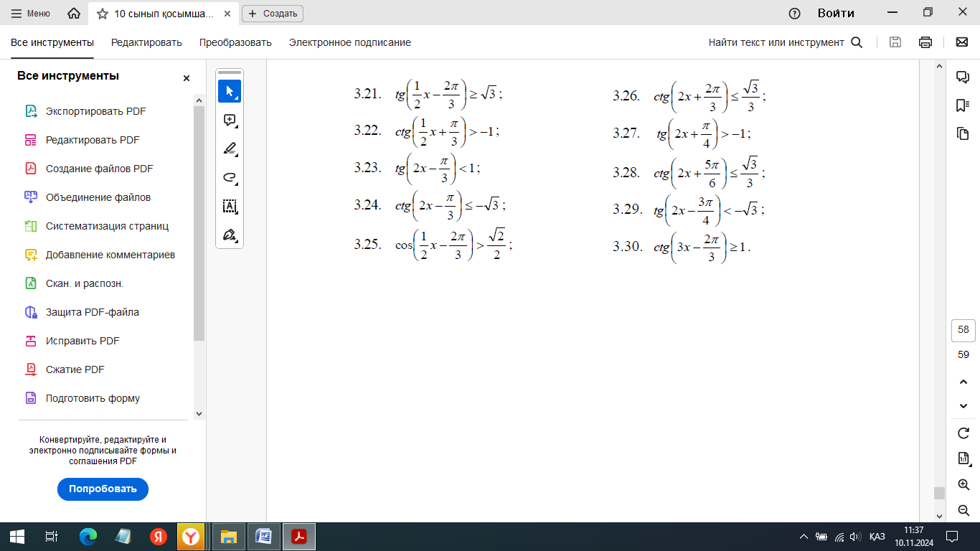Open the Pages thumbnails pane icon
980x551 pixels.
[x=963, y=133]
